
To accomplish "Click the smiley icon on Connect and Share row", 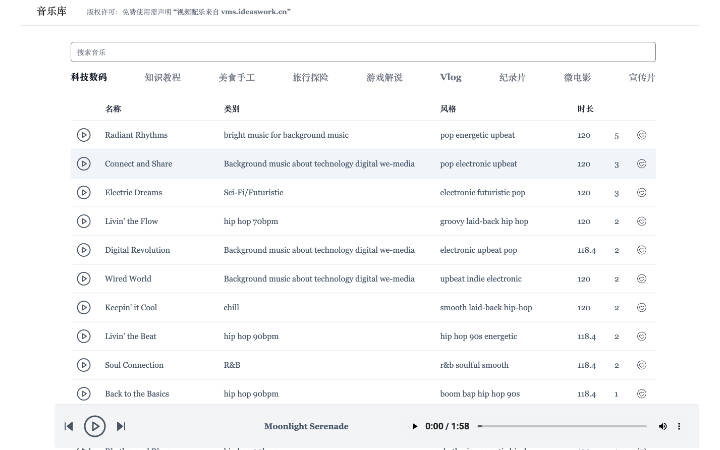I will click(642, 164).
